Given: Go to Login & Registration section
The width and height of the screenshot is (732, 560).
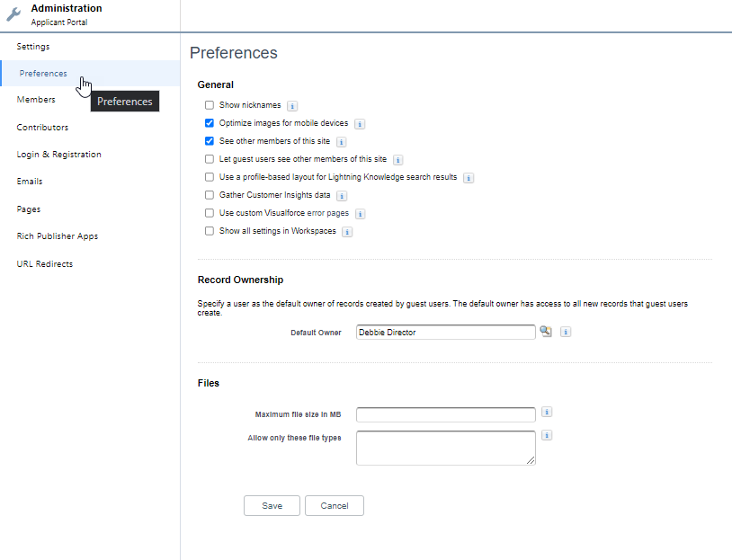Looking at the screenshot, I should [58, 155].
